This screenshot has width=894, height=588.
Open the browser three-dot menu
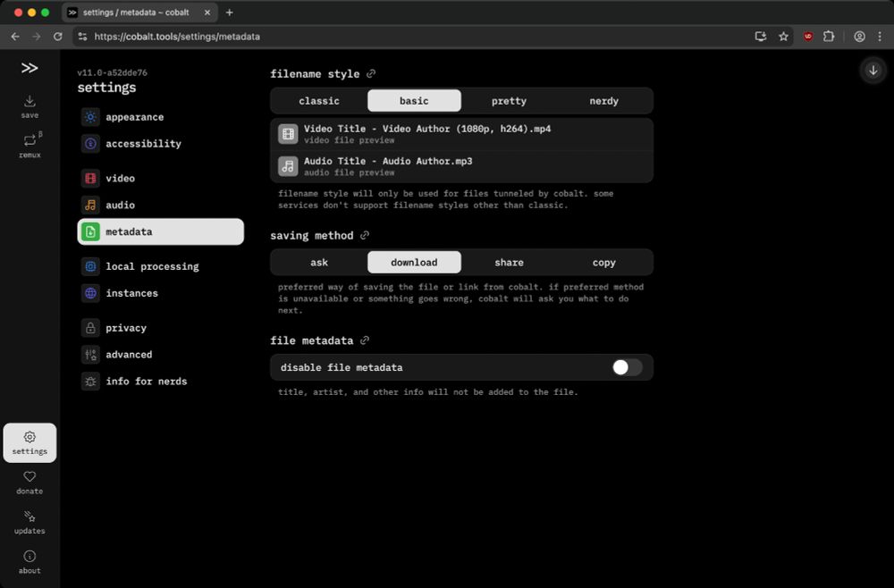(x=880, y=37)
